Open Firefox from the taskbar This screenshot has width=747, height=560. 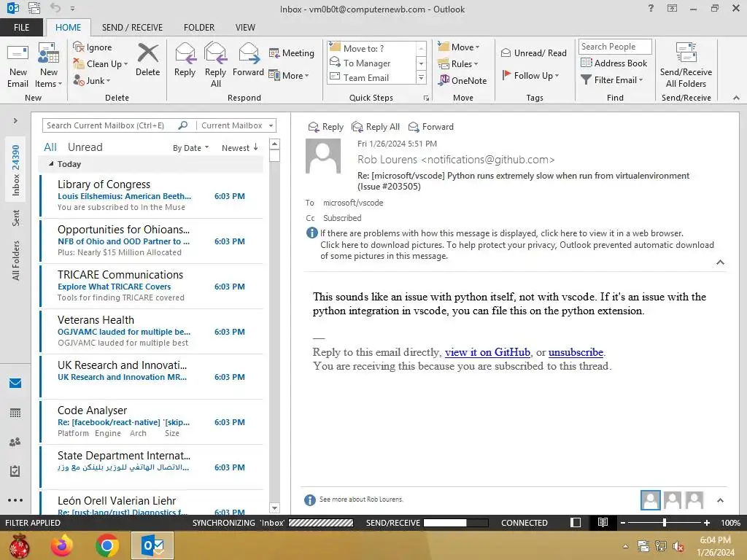tap(62, 545)
